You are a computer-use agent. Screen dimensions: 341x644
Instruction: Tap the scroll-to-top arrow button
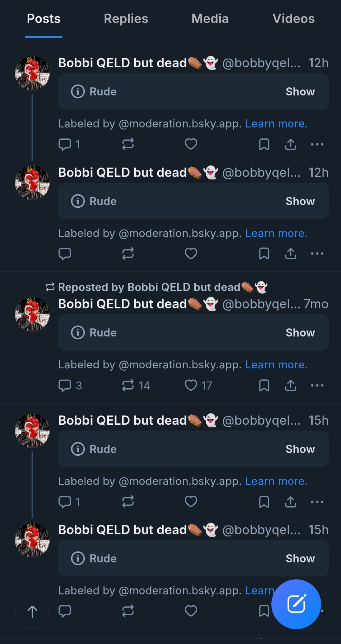coord(32,611)
